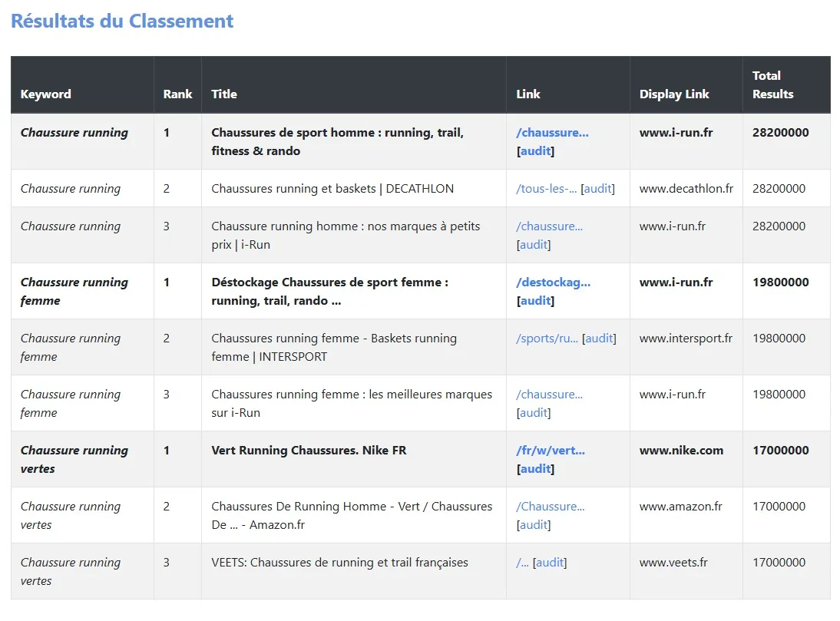Click the Résultats du Classement heading
The image size is (840, 621).
coord(122,21)
